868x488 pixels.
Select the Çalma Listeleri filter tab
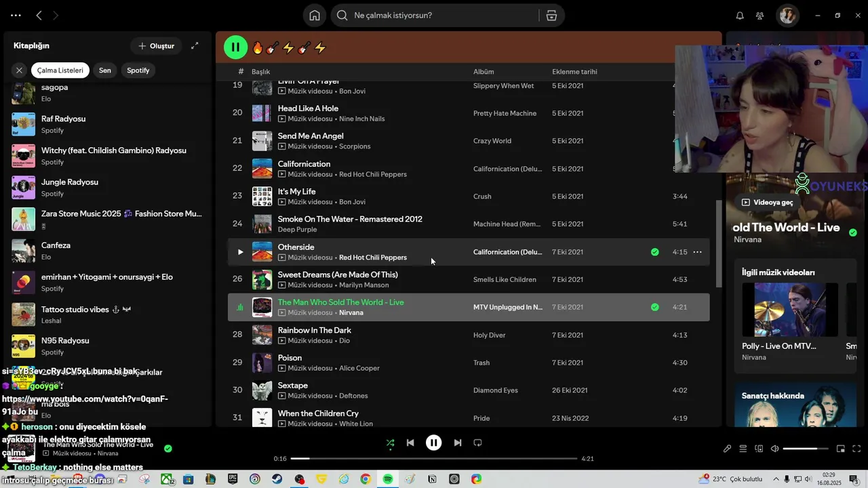point(60,70)
